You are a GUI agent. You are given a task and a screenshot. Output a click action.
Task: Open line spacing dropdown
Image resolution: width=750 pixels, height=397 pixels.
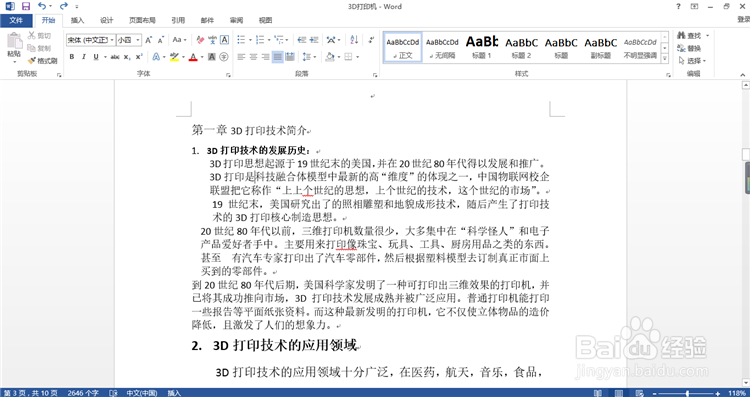pos(309,57)
